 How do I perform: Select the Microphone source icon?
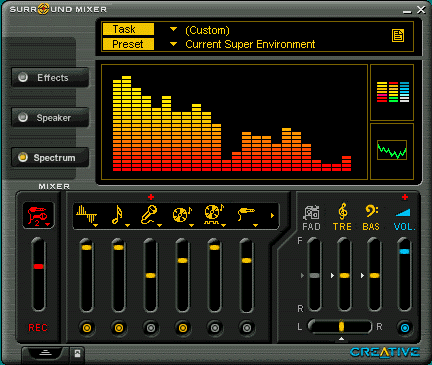pyautogui.click(x=149, y=214)
